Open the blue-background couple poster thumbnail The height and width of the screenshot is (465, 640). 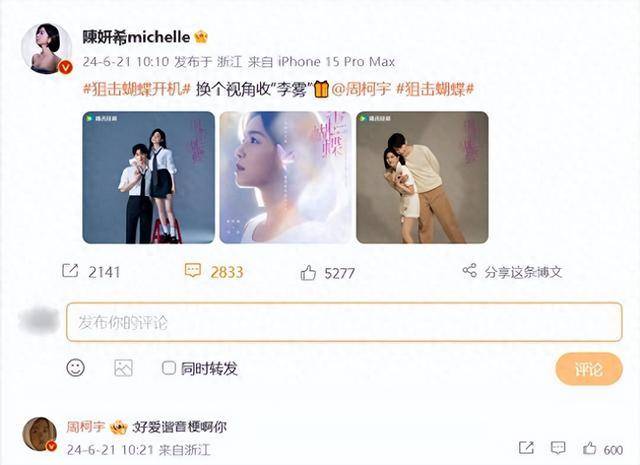pyautogui.click(x=149, y=178)
